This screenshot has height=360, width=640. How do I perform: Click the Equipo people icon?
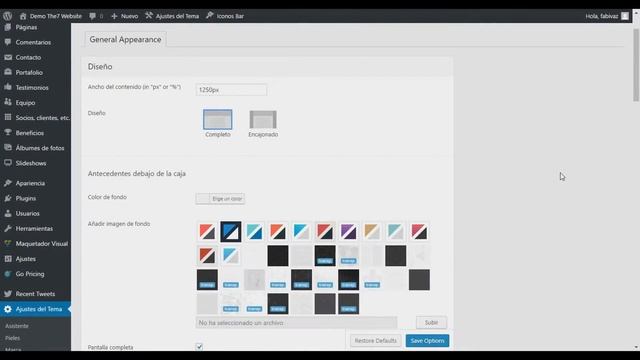8,102
